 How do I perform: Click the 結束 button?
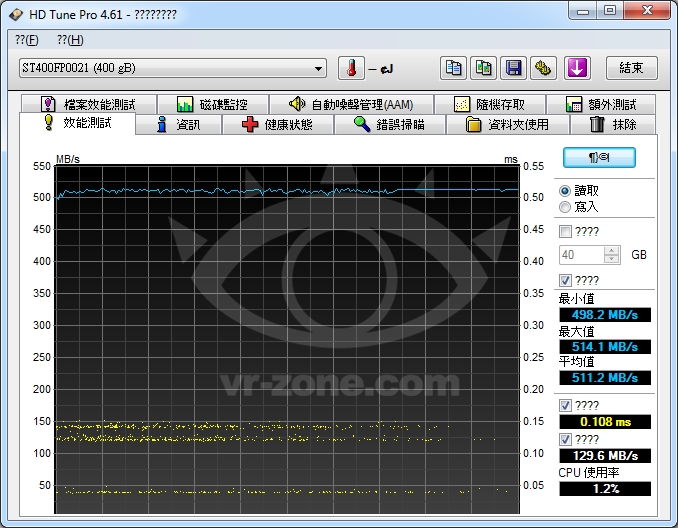[631, 68]
